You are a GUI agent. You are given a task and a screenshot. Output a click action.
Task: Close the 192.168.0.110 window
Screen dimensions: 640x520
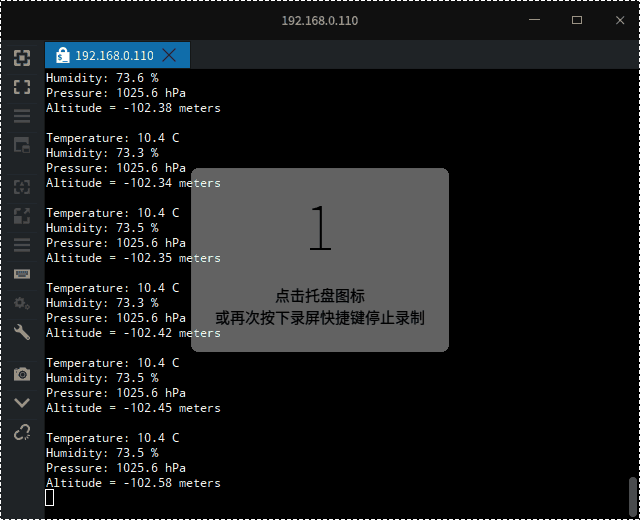pos(620,20)
